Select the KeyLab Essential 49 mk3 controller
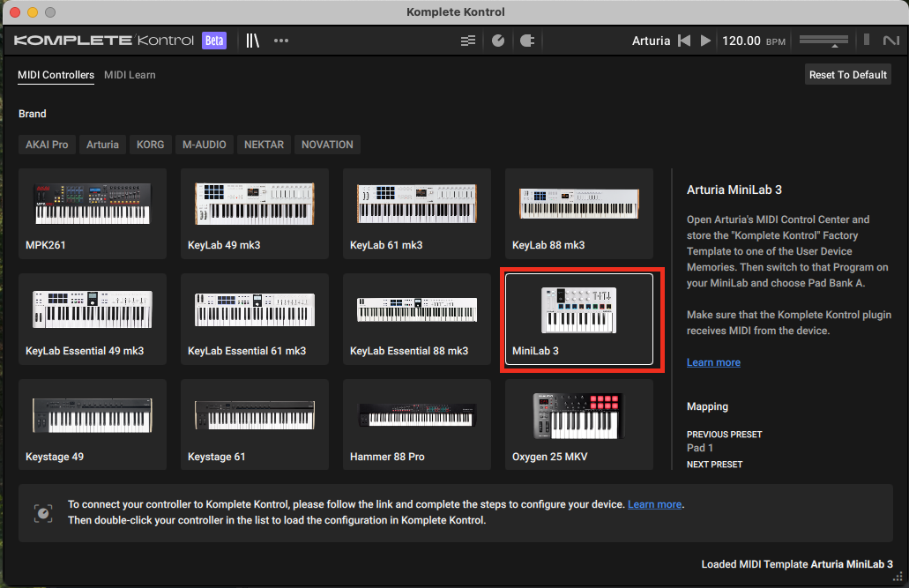Image resolution: width=909 pixels, height=588 pixels. click(93, 319)
